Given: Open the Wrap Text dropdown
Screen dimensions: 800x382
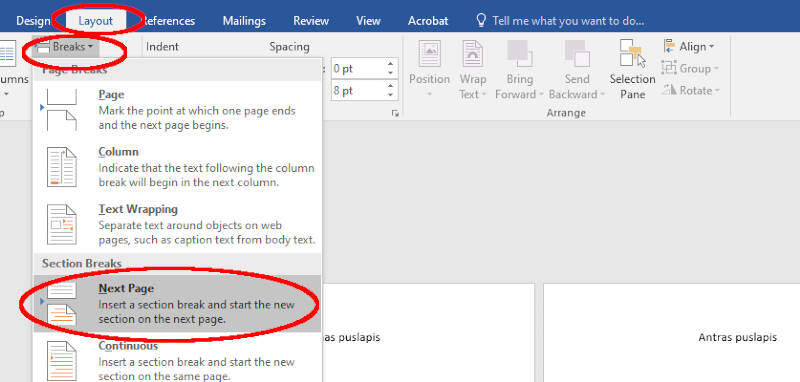Looking at the screenshot, I should click(x=472, y=69).
